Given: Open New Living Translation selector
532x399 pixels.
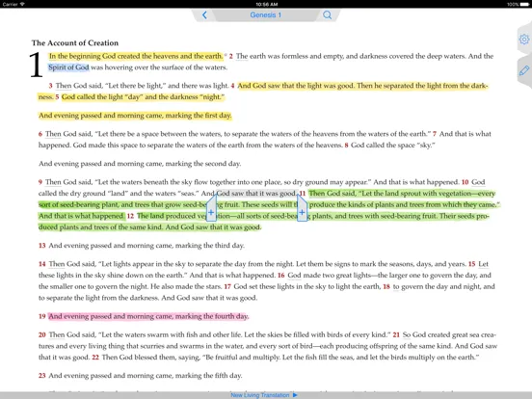Looking at the screenshot, I should [260, 395].
